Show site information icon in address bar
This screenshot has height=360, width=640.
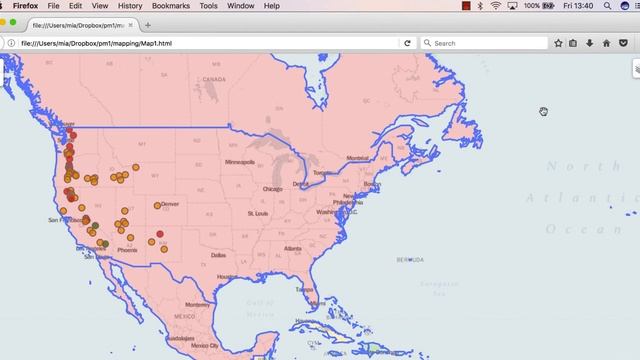11,43
